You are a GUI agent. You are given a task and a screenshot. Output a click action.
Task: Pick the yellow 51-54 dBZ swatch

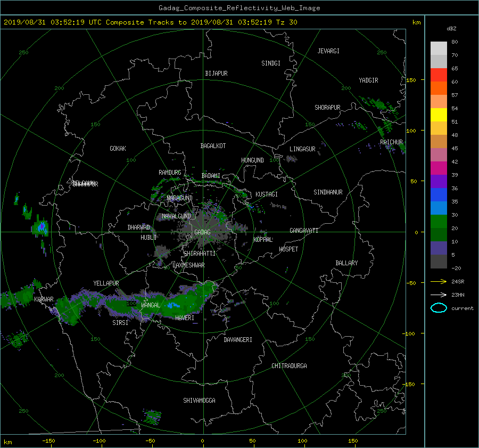tap(439, 115)
